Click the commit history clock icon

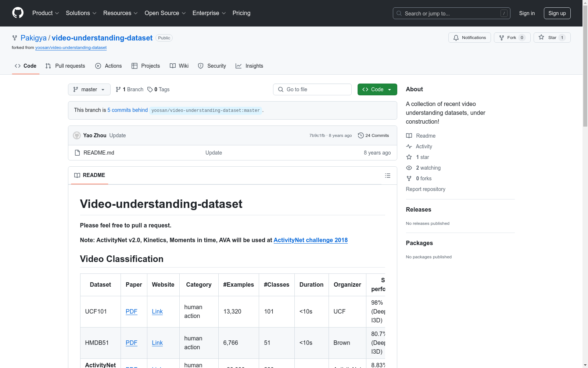pyautogui.click(x=361, y=135)
